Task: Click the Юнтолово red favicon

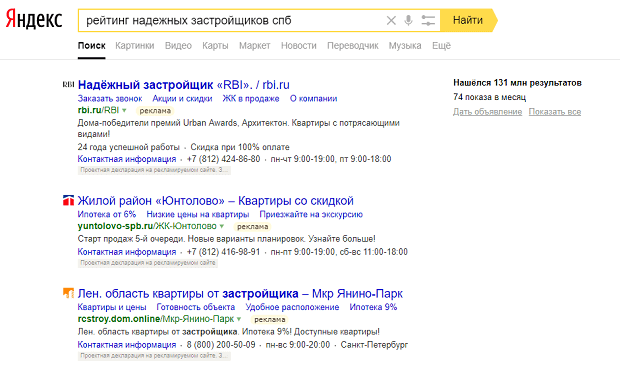Action: [x=68, y=200]
